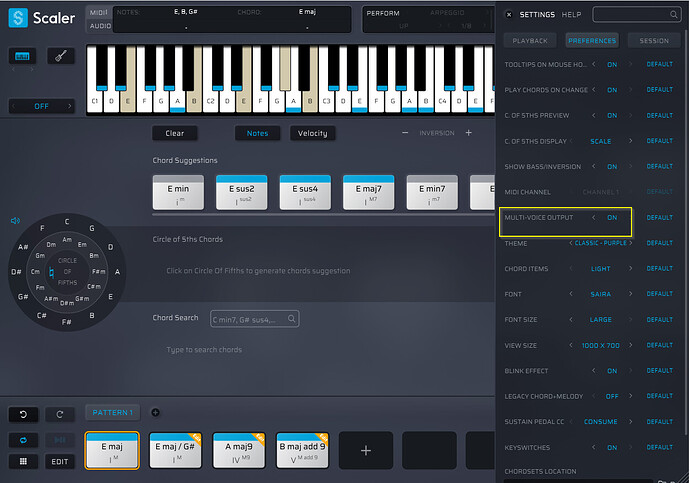Click the right arrow next to OFF selector
This screenshot has width=690, height=483.
click(x=70, y=106)
